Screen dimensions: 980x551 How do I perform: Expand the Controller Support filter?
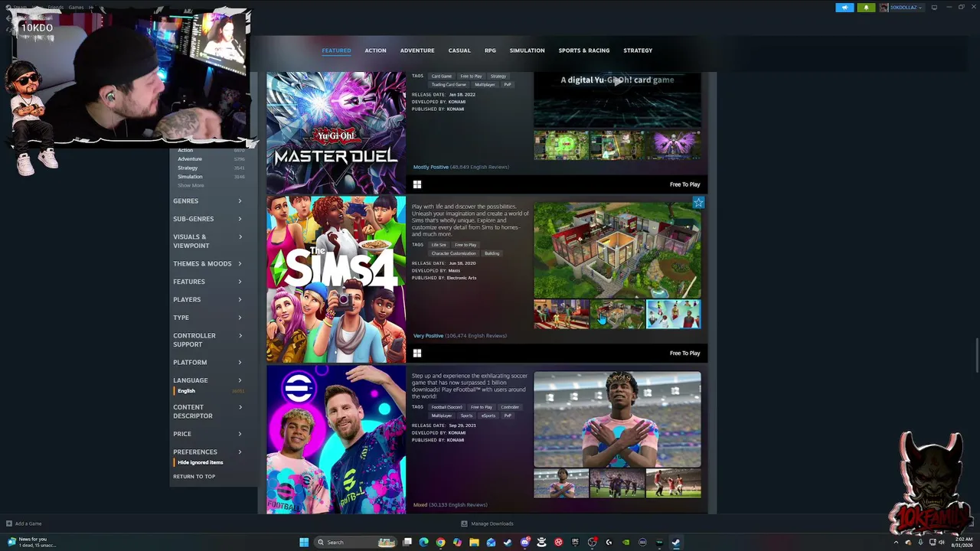click(207, 340)
